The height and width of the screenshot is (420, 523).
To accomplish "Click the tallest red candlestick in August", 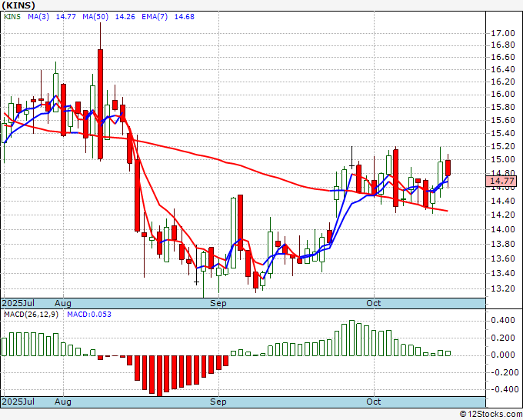I will pos(100,104).
